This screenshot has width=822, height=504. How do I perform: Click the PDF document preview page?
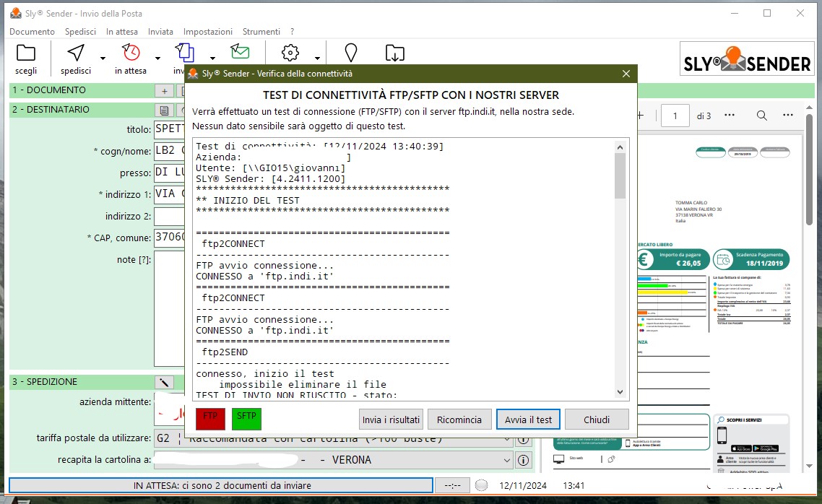[x=719, y=304]
